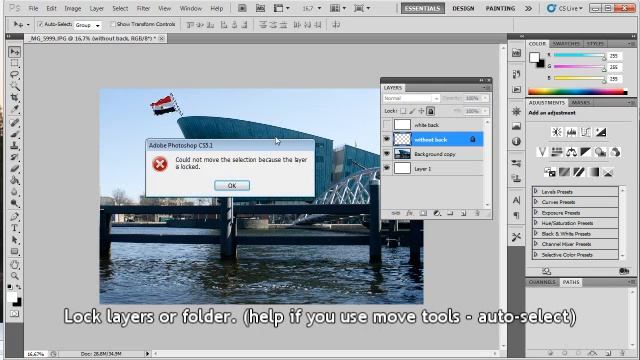Switch to the Swatches tab
Viewport: 640px width, 360px height.
pyautogui.click(x=566, y=44)
